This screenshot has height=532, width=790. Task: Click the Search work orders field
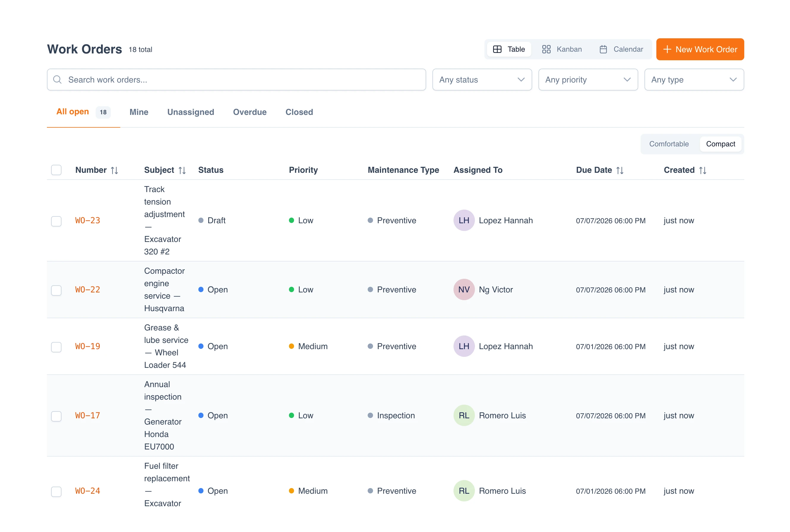(x=236, y=80)
